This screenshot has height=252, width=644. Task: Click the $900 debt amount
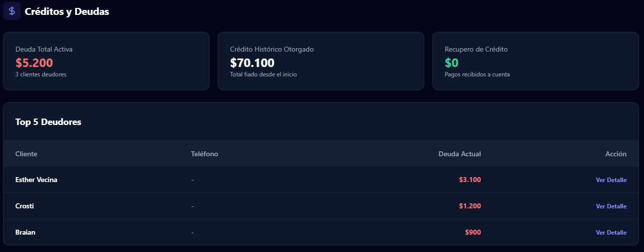coord(473,233)
